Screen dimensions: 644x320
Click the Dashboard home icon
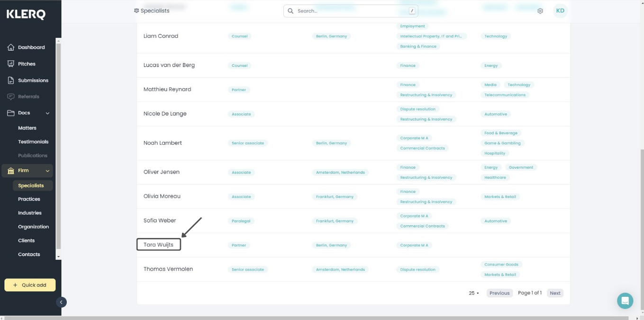point(11,47)
